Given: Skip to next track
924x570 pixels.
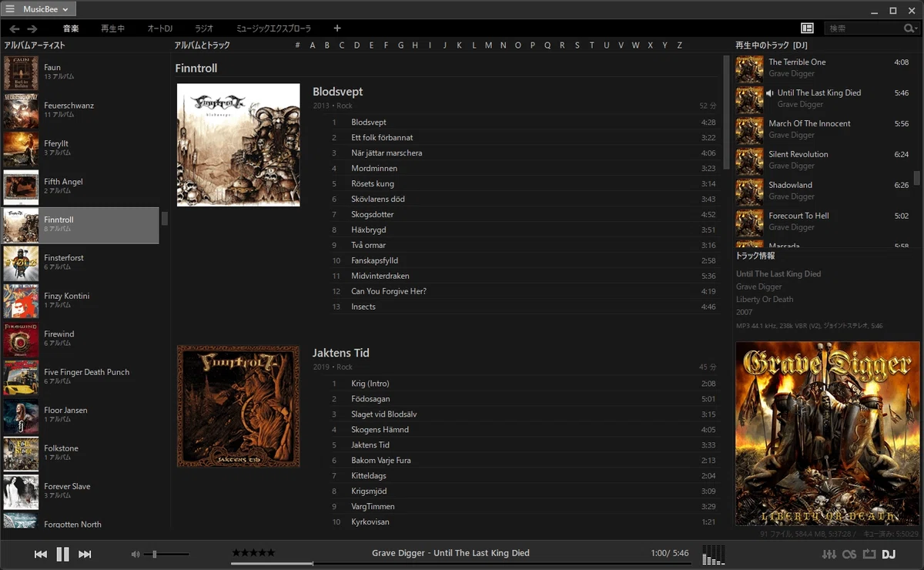Looking at the screenshot, I should click(x=85, y=554).
